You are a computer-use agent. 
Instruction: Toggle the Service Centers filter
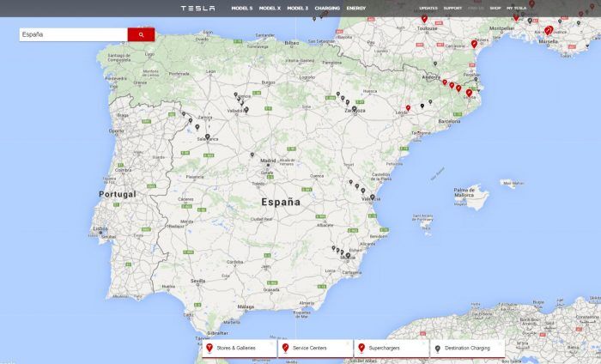315,349
